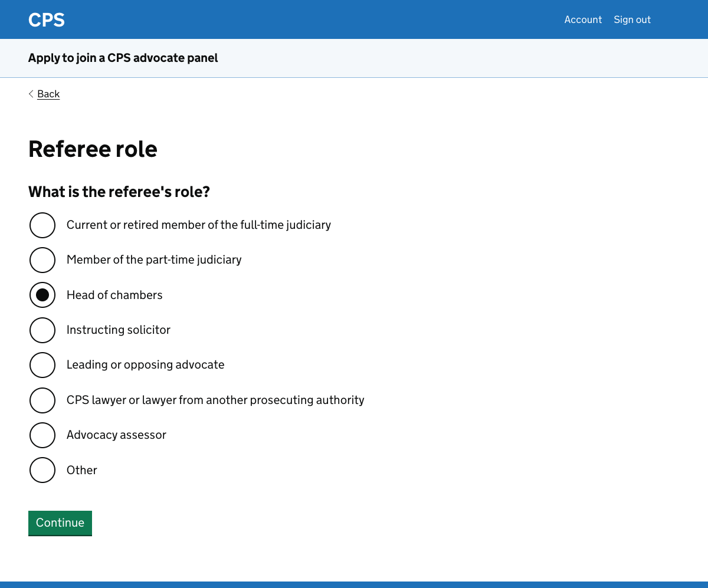Pick the 'Leading or opposing advocate' option
This screenshot has width=708, height=588.
pos(42,364)
